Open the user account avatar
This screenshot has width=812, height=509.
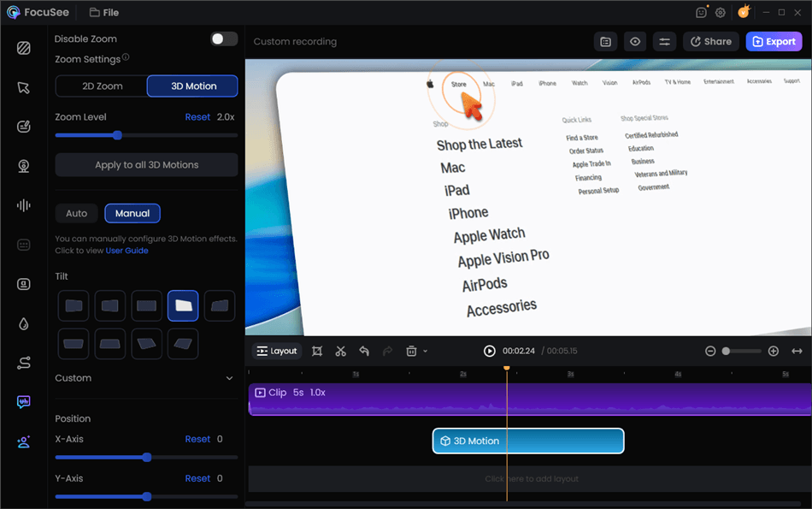click(744, 11)
